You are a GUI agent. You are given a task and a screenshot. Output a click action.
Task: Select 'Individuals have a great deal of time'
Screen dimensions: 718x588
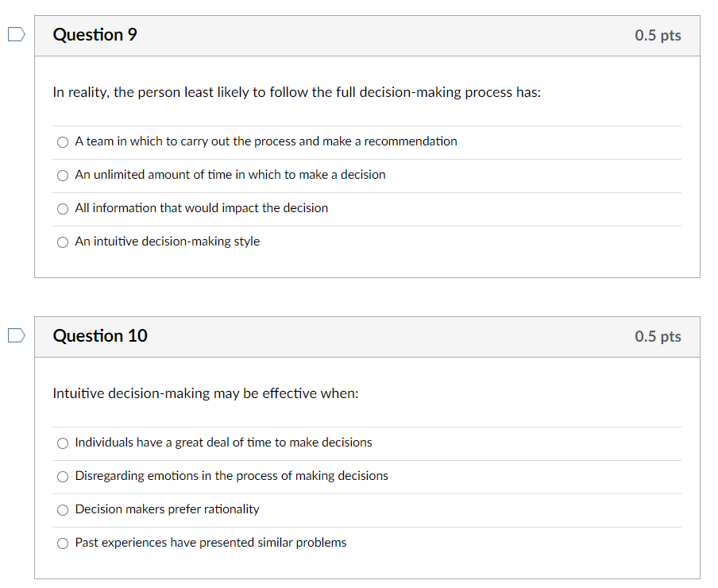62,443
